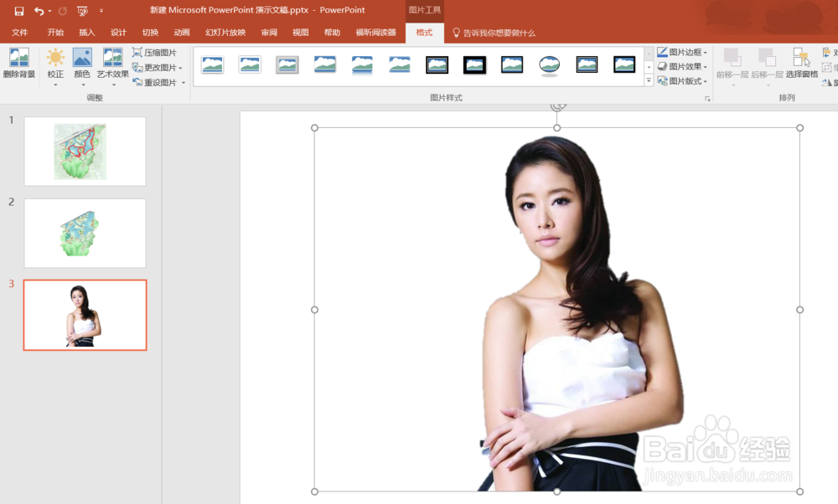Open the 视图 ribbon tab
The height and width of the screenshot is (504, 838).
coord(300,33)
